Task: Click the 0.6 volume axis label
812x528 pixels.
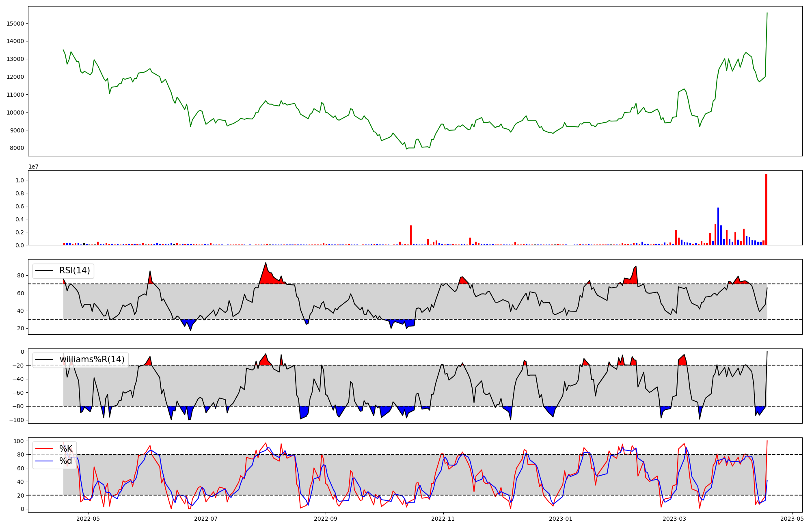Action: (x=20, y=206)
